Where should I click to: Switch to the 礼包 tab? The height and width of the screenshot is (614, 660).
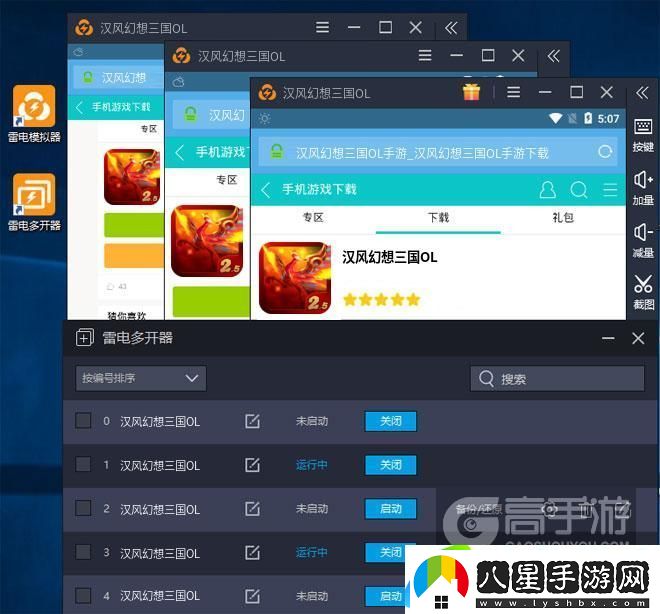click(x=563, y=218)
